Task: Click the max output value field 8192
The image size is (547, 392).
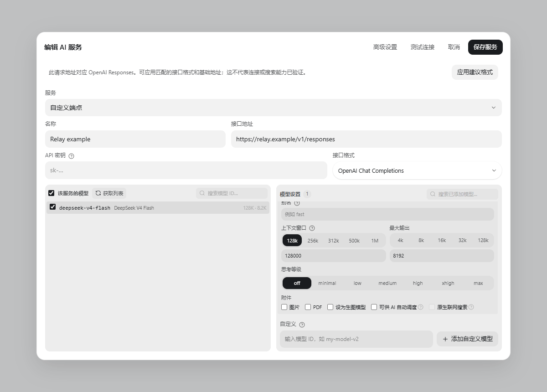Action: click(x=442, y=256)
